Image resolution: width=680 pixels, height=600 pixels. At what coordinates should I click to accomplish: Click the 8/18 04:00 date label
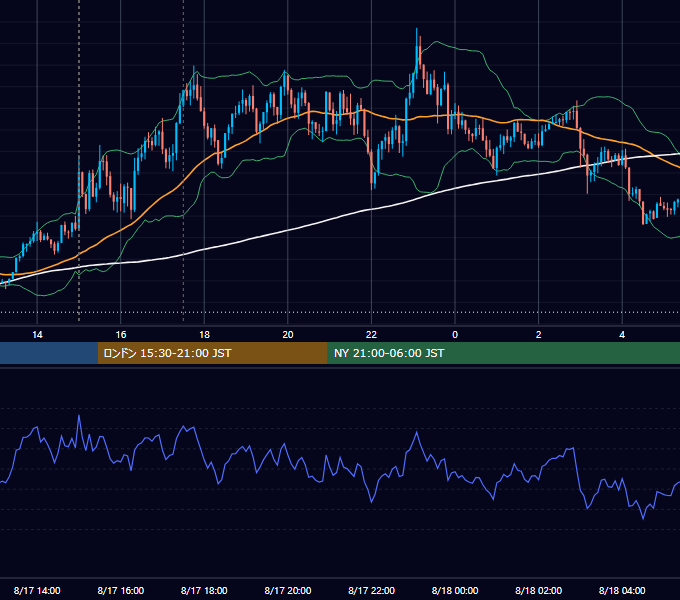click(x=622, y=590)
